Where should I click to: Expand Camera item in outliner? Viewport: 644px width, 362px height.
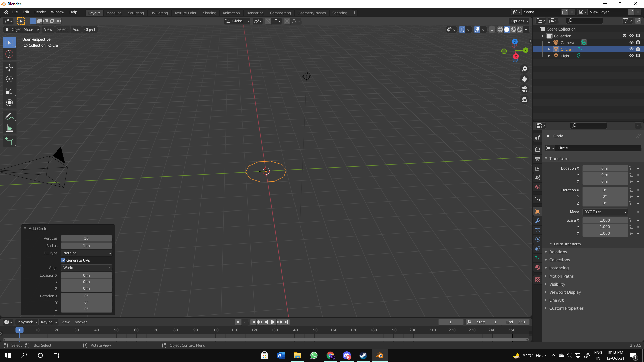549,42
